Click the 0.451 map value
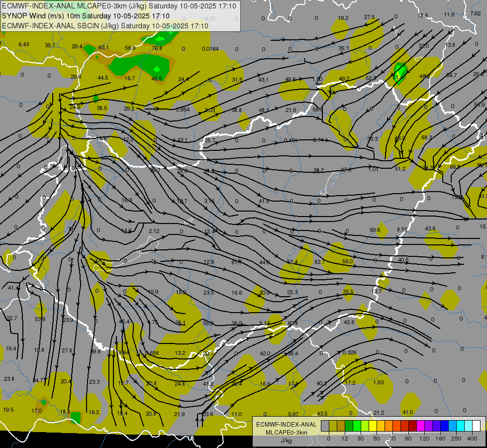Viewport: 487px width, 448px height. pos(291,140)
